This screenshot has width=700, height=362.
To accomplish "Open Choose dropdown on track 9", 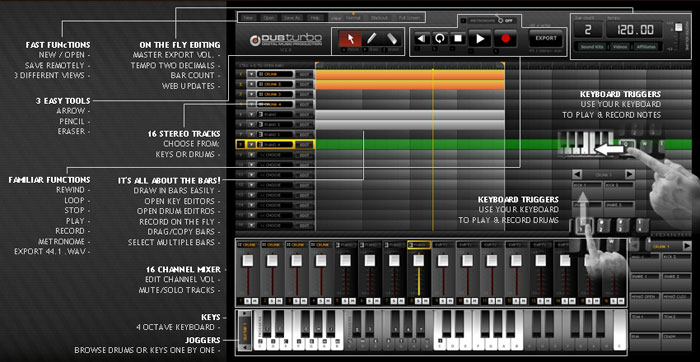I will [250, 154].
